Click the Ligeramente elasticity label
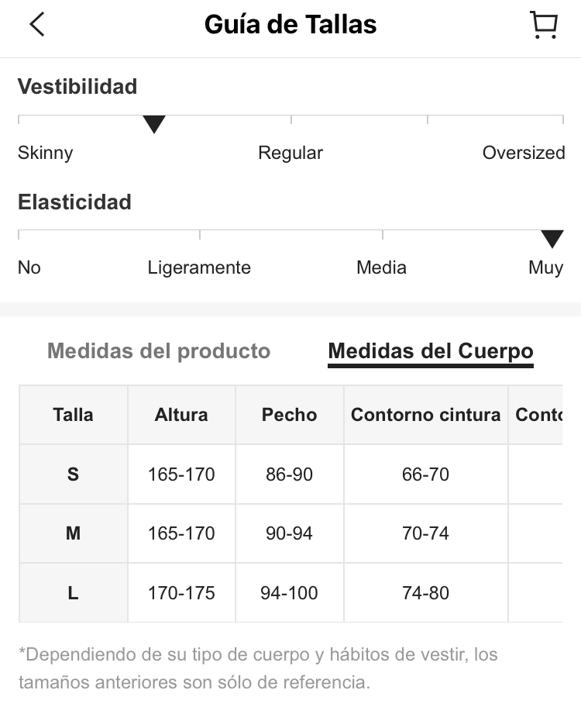The height and width of the screenshot is (728, 581). (x=199, y=268)
